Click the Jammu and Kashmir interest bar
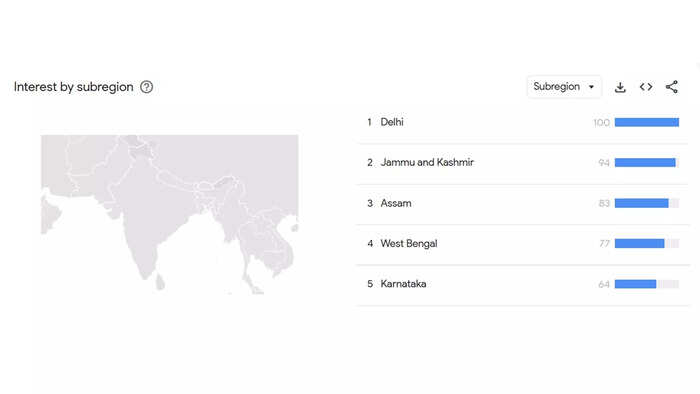Image resolution: width=700 pixels, height=394 pixels. click(646, 162)
